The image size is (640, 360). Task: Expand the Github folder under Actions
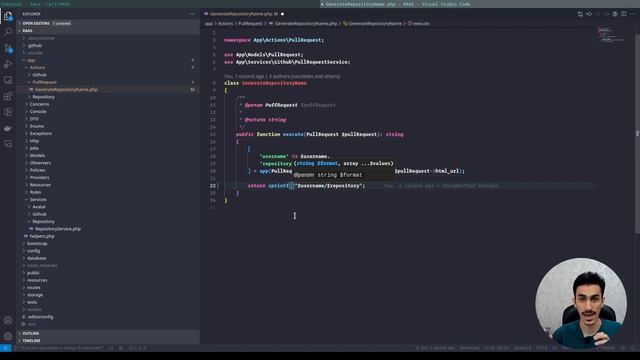pyautogui.click(x=40, y=75)
